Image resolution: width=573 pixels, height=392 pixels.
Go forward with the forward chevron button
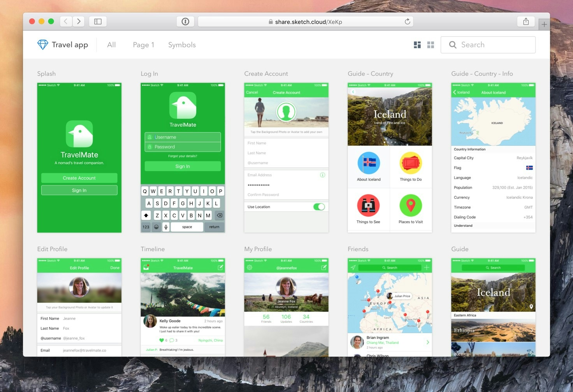(79, 21)
